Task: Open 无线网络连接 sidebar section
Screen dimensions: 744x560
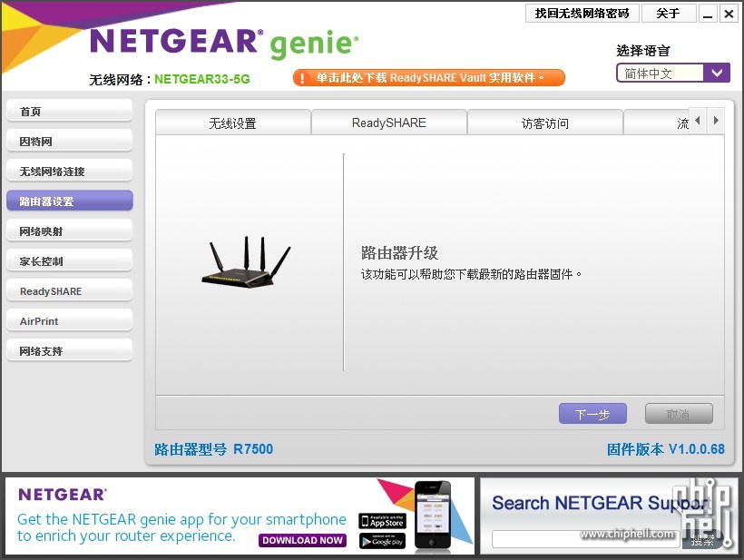Action: pyautogui.click(x=69, y=172)
